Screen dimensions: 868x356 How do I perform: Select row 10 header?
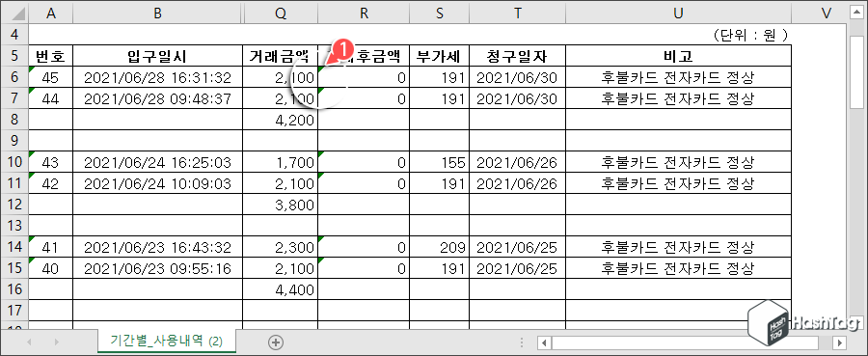click(x=14, y=162)
